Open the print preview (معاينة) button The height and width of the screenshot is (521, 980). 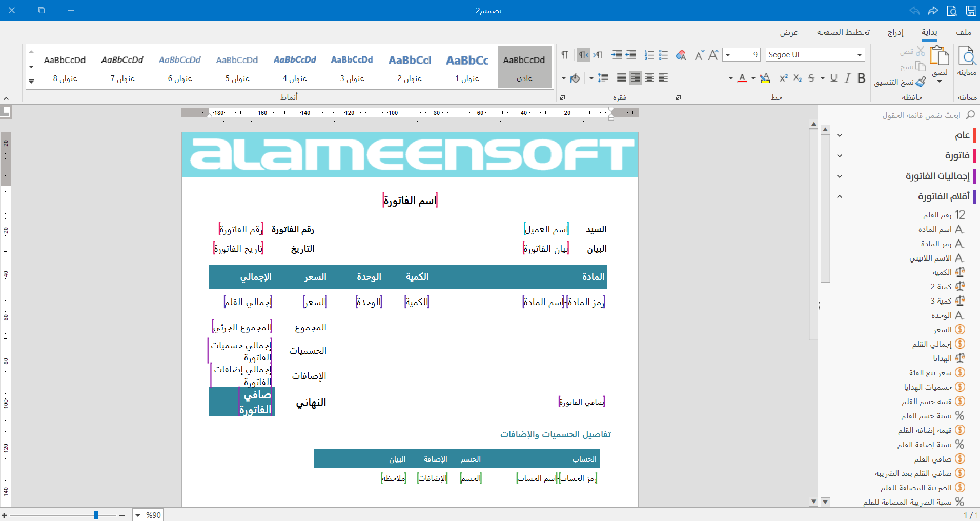click(x=967, y=62)
